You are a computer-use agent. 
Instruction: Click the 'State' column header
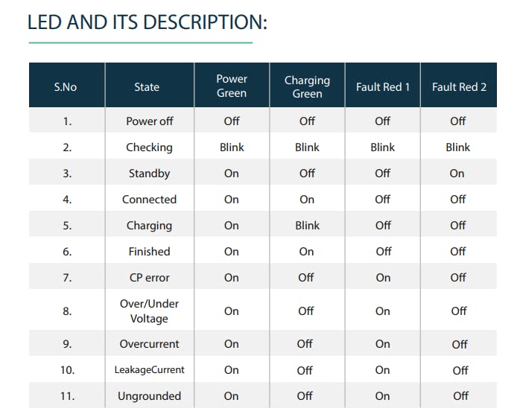(x=147, y=87)
